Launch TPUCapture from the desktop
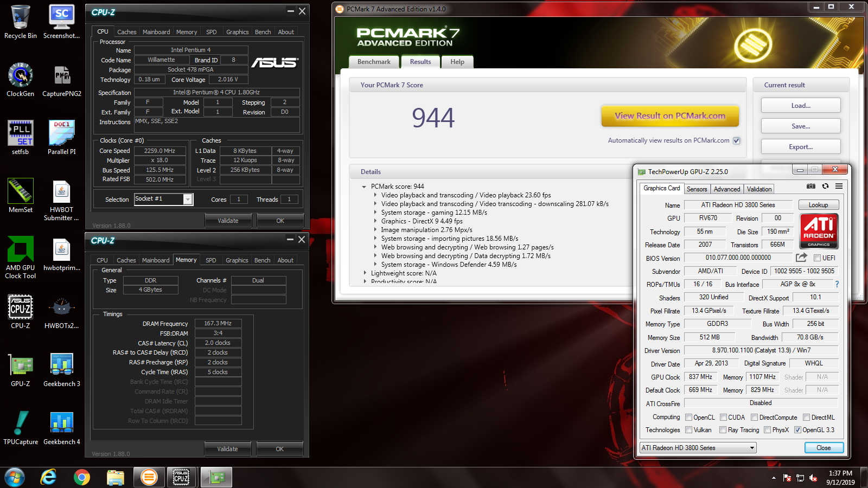 (21, 428)
